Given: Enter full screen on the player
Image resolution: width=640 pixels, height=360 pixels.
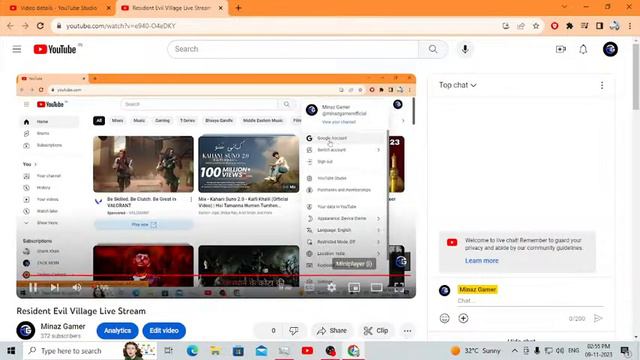Looking at the screenshot, I should [x=399, y=287].
